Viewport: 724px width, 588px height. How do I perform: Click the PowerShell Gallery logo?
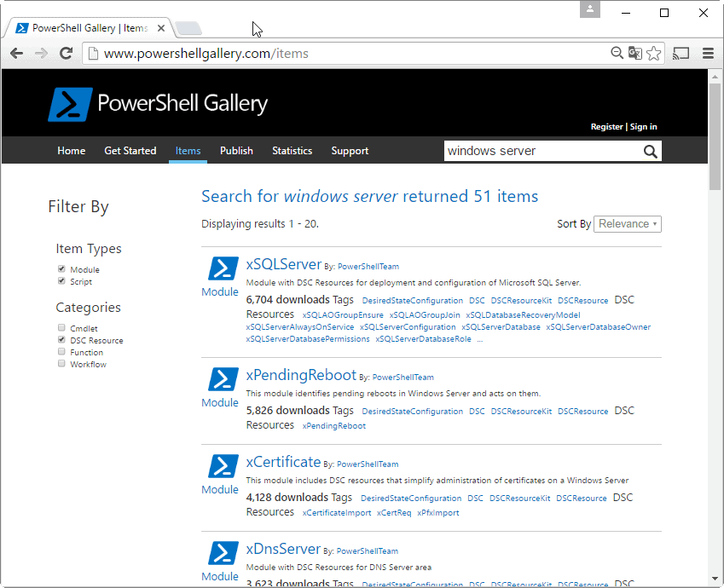(158, 104)
